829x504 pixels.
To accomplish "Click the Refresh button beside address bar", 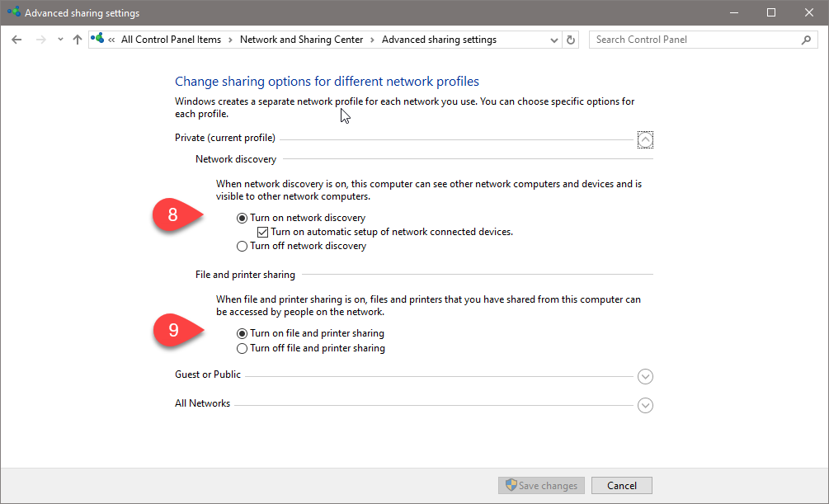I will click(572, 40).
